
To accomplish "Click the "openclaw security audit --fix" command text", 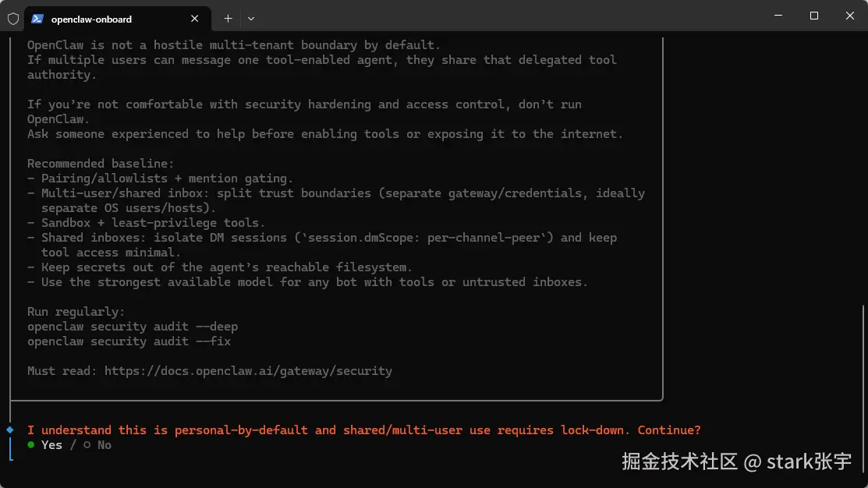I will [129, 341].
